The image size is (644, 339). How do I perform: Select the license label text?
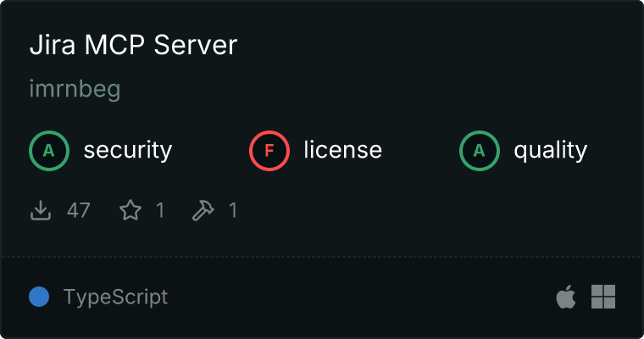point(342,151)
